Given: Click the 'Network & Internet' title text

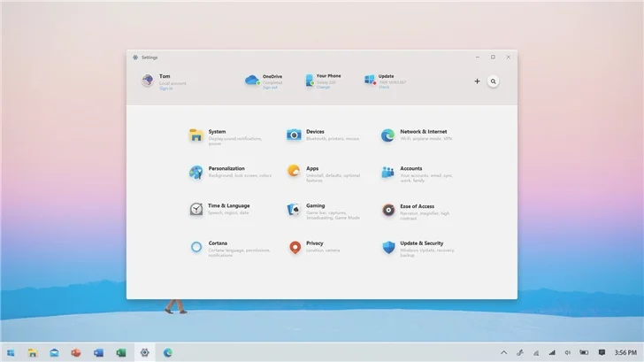Looking at the screenshot, I should point(424,132).
